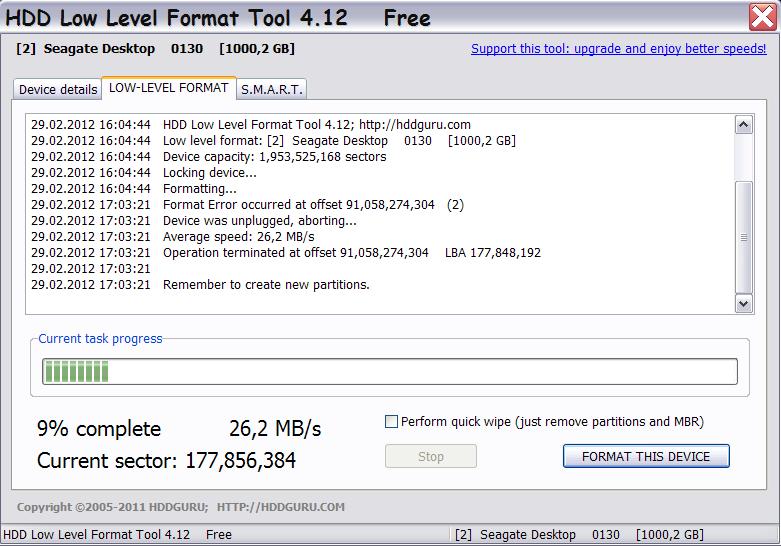The image size is (781, 546).
Task: Click 'Current sector: 177,856,384' readout
Action: (x=166, y=460)
